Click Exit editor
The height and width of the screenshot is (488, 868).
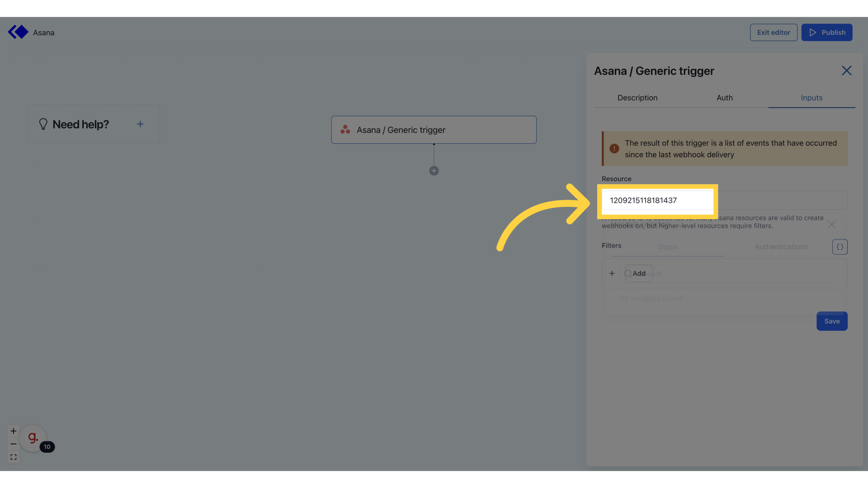coord(773,32)
